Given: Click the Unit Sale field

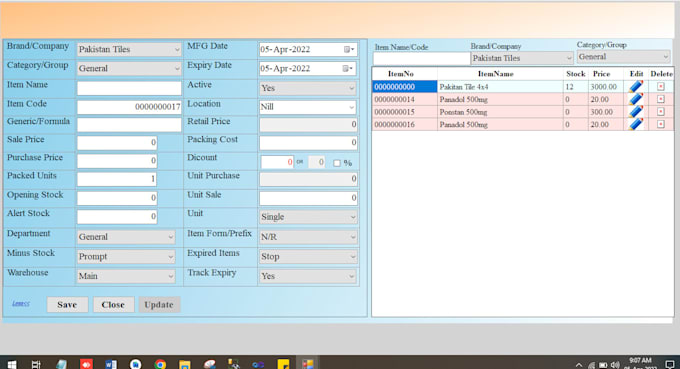Looking at the screenshot, I should (308, 198).
